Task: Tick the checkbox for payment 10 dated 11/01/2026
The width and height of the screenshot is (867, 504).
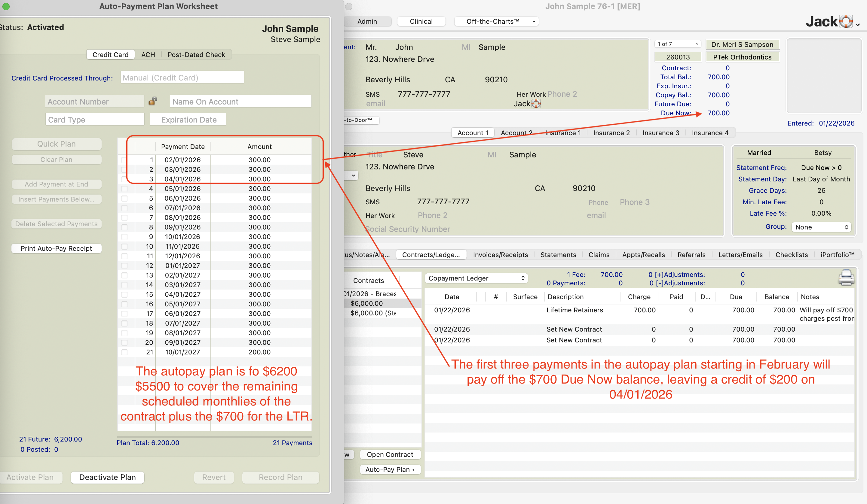Action: [124, 247]
